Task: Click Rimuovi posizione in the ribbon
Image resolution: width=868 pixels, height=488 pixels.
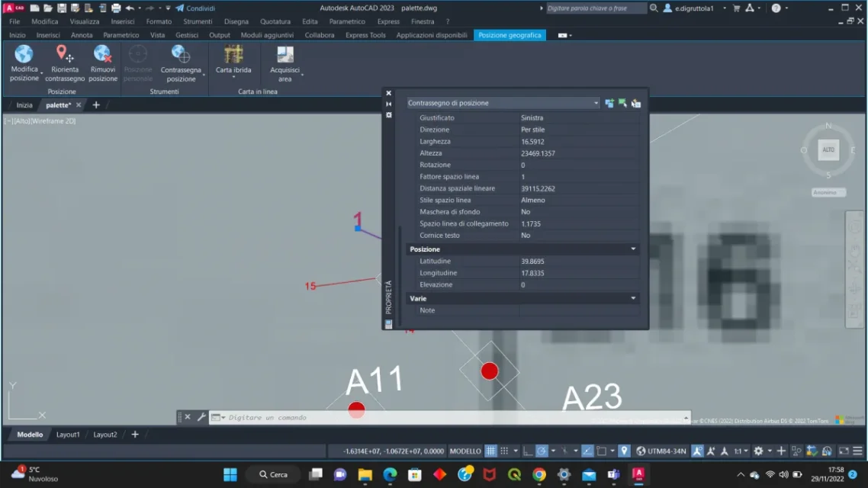Action: (x=103, y=54)
